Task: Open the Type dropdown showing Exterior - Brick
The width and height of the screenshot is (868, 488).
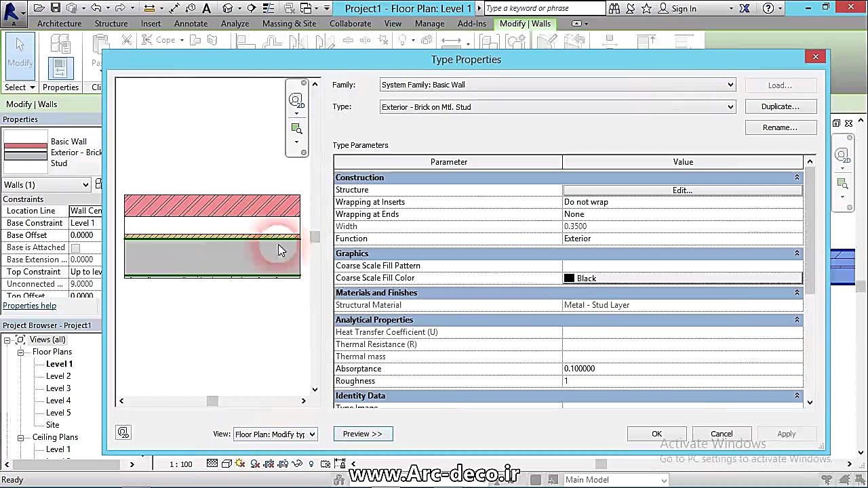Action: click(x=557, y=106)
